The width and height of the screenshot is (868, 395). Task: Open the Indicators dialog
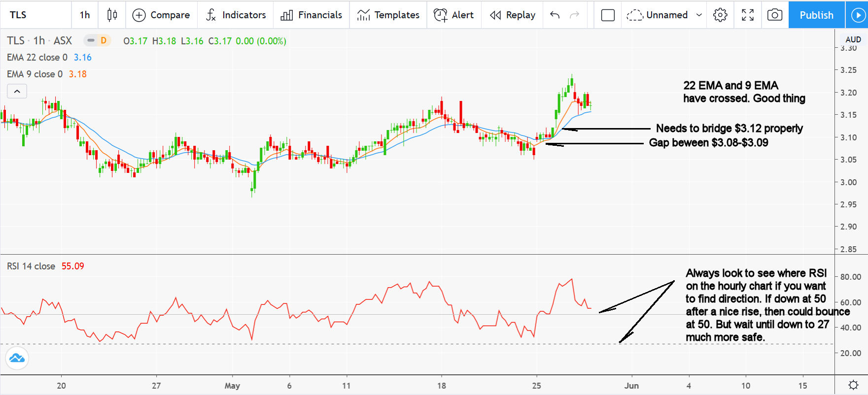pos(236,15)
